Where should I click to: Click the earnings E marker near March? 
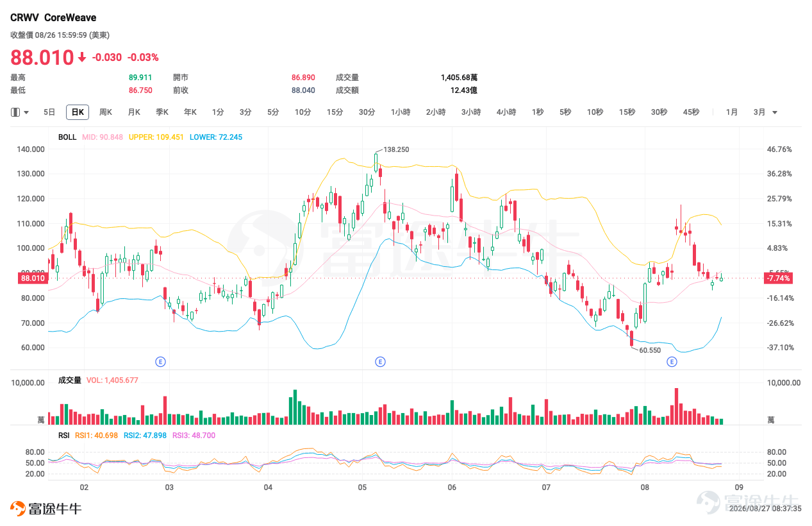(x=160, y=362)
